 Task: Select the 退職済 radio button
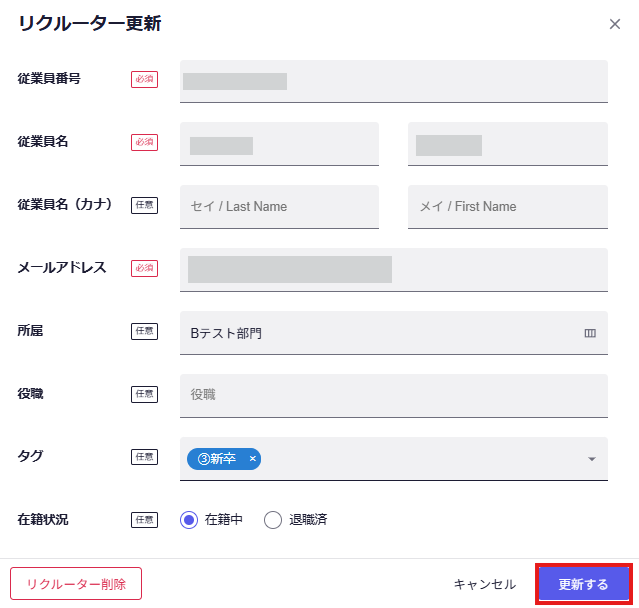coord(273,519)
